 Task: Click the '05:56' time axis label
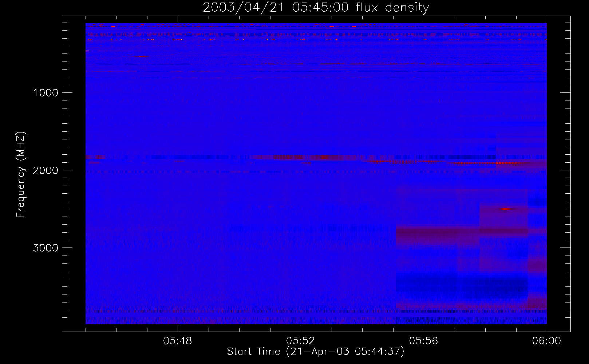[x=424, y=341]
